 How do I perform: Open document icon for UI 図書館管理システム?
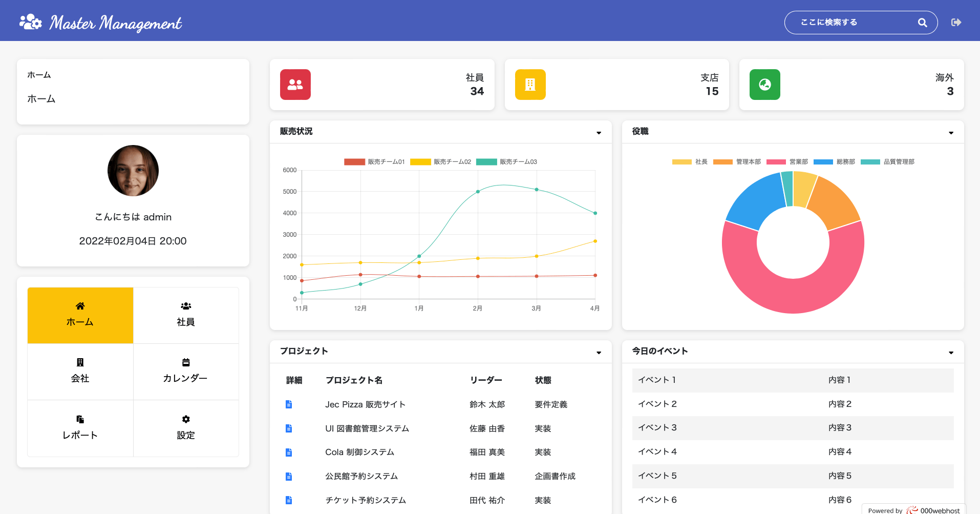[x=289, y=428]
